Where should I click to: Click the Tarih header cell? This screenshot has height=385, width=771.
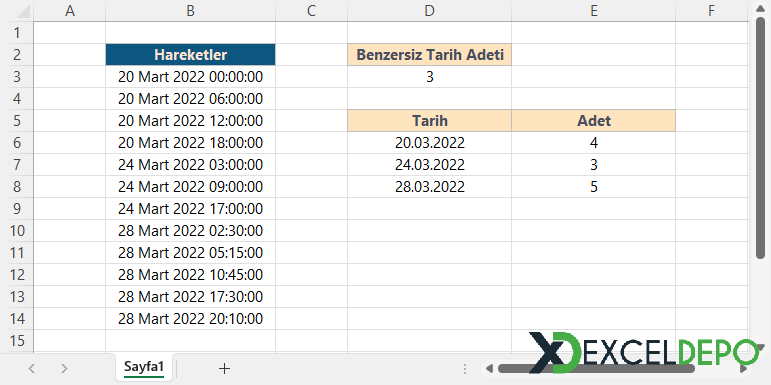click(429, 120)
